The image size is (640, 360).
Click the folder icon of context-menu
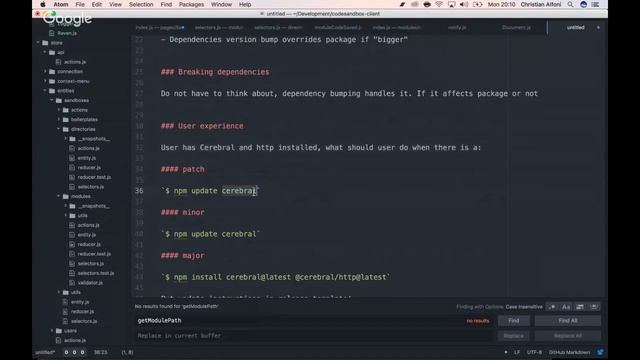pyautogui.click(x=52, y=81)
